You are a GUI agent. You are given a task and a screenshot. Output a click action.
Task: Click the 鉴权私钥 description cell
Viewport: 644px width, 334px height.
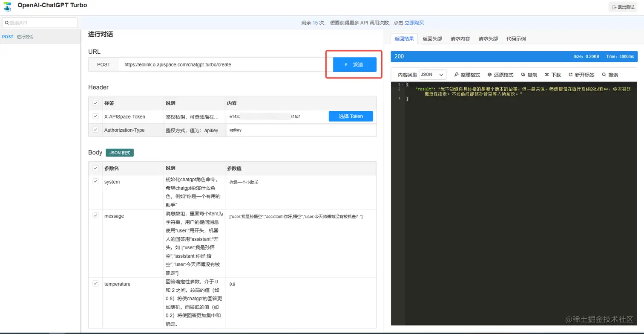(194, 116)
